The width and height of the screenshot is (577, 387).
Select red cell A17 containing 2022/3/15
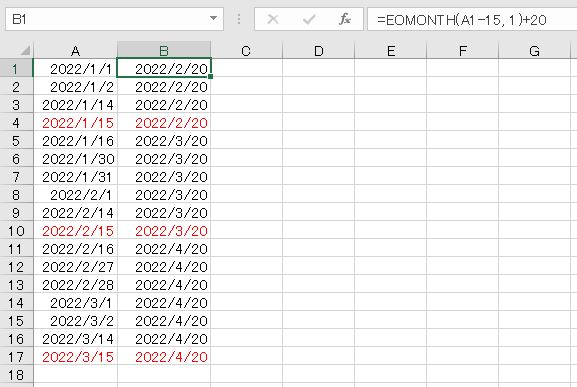(x=75, y=356)
